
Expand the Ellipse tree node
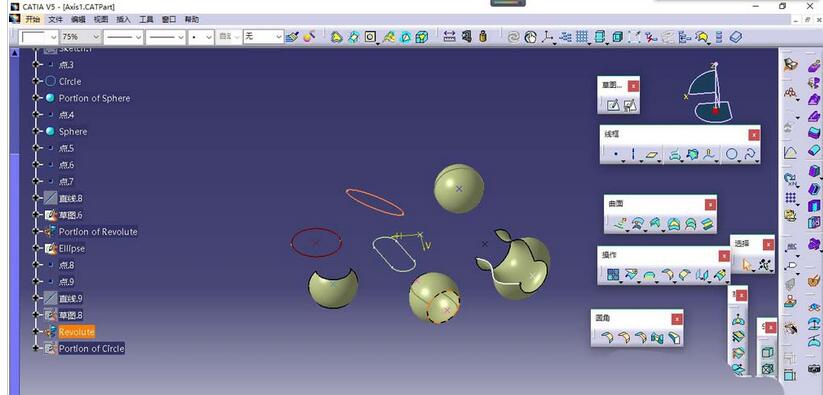tap(36, 248)
